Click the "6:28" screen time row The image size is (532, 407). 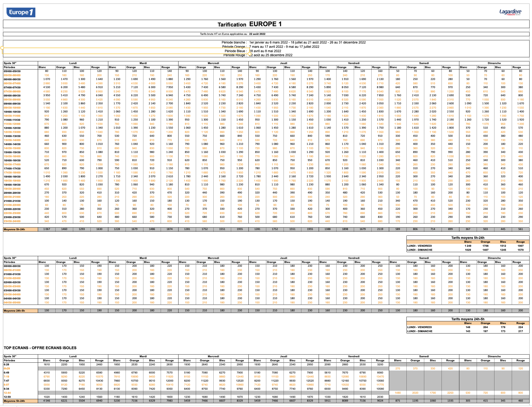click(6, 365)
